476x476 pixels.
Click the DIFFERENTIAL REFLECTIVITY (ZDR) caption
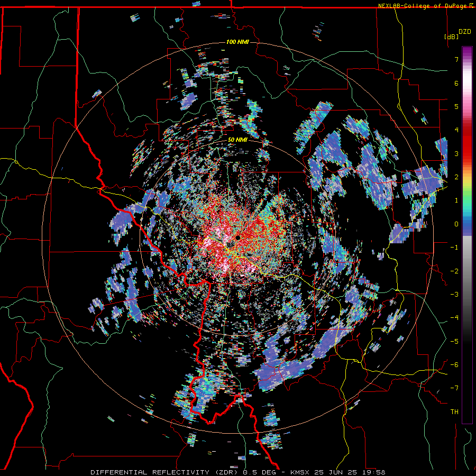pyautogui.click(x=165, y=472)
